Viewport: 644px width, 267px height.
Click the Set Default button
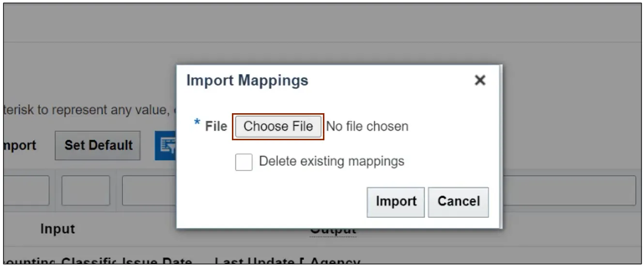click(x=98, y=146)
